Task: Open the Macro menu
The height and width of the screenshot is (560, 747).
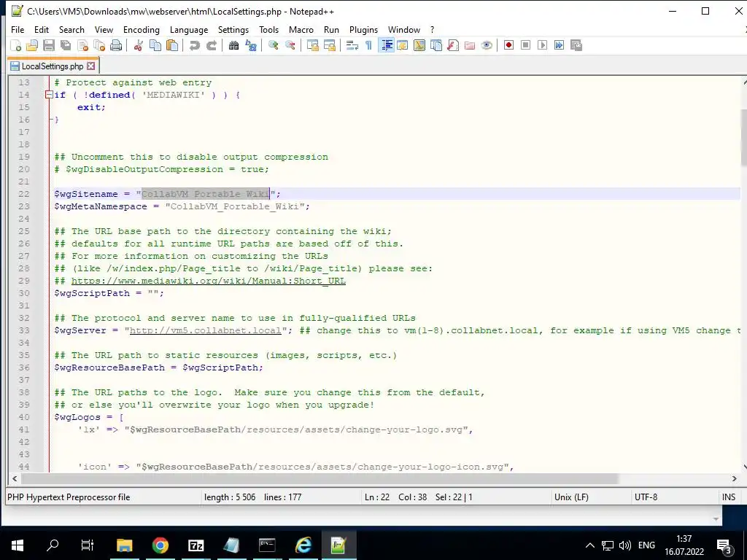Action: point(301,29)
